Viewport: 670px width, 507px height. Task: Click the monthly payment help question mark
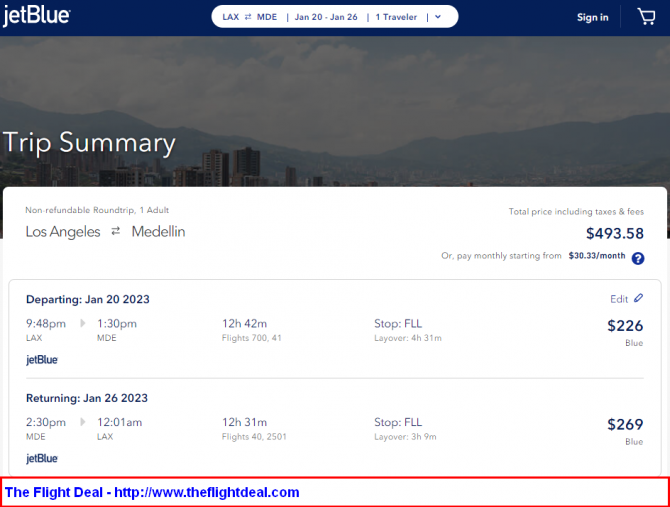pyautogui.click(x=638, y=258)
